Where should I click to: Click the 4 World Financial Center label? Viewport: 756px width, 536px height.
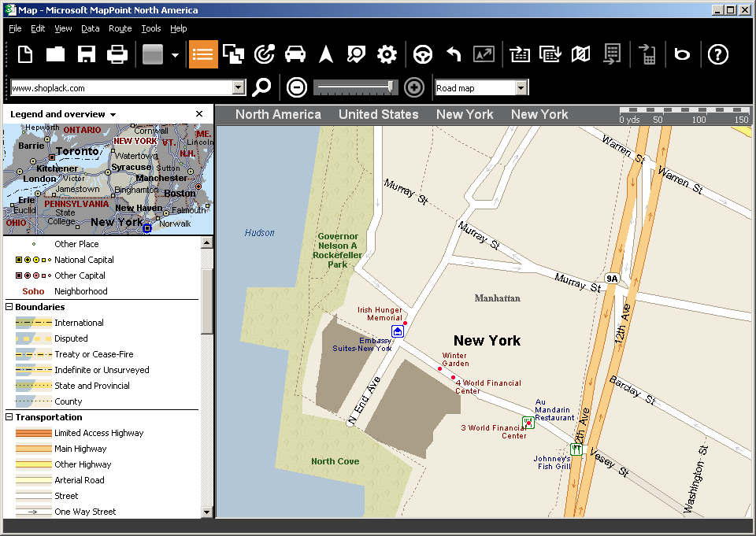point(488,387)
